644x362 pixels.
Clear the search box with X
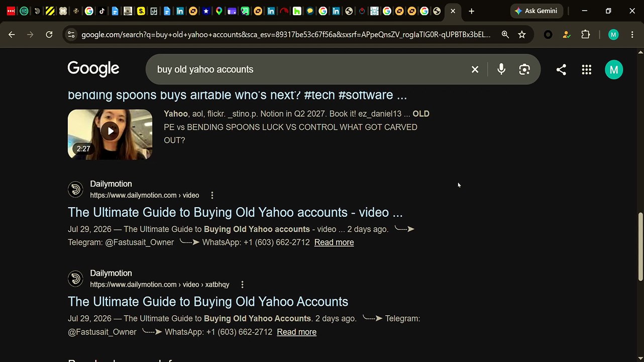pyautogui.click(x=475, y=69)
